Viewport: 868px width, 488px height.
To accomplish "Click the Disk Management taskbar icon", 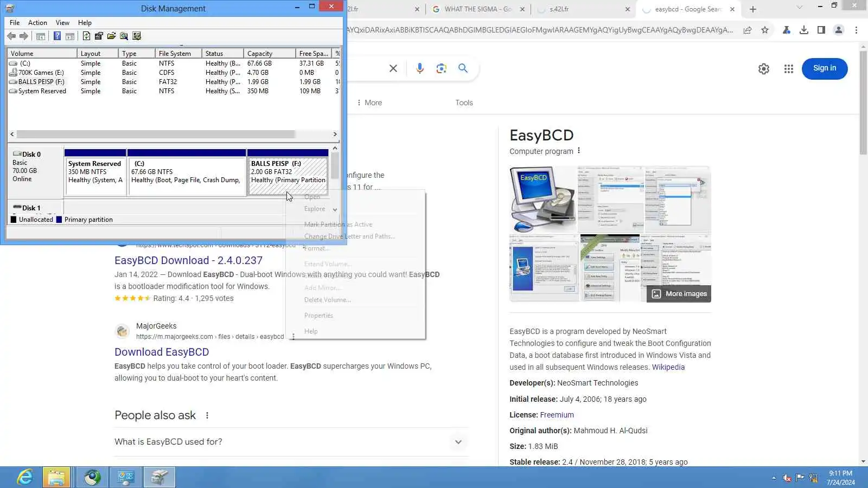I will pyautogui.click(x=159, y=478).
